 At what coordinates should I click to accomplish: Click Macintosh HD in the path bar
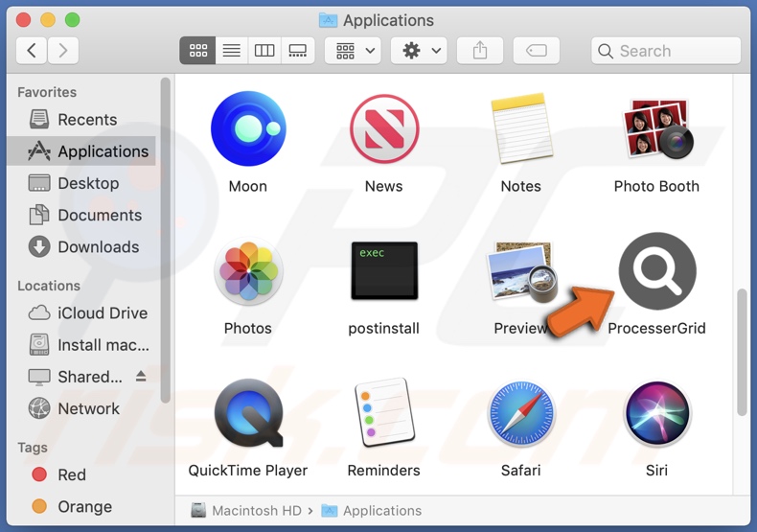coord(246,510)
